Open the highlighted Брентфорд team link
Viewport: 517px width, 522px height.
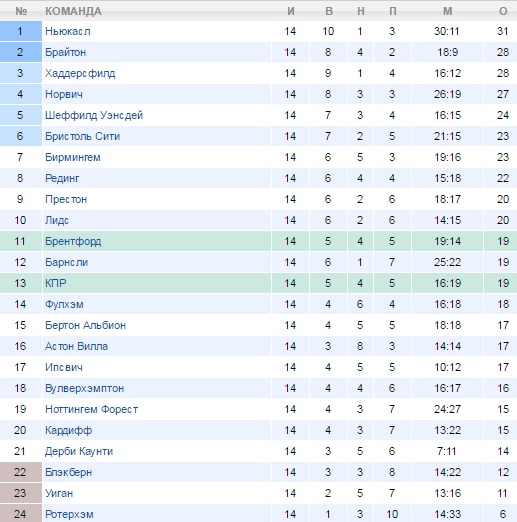tap(73, 241)
